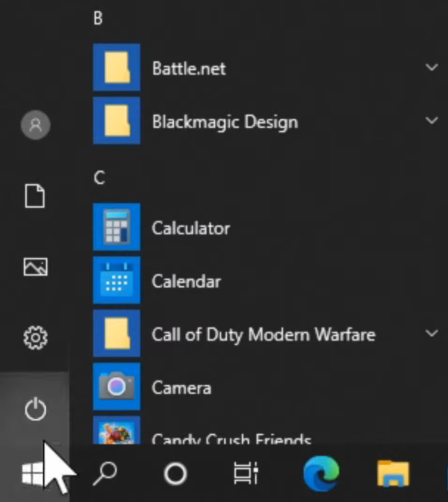Open taskbar Search magnifier
Viewport: 448px width, 502px height.
coord(105,473)
